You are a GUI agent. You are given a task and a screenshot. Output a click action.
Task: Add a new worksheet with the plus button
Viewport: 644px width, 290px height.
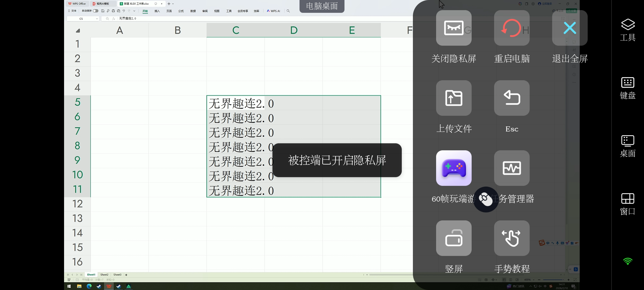pos(126,275)
